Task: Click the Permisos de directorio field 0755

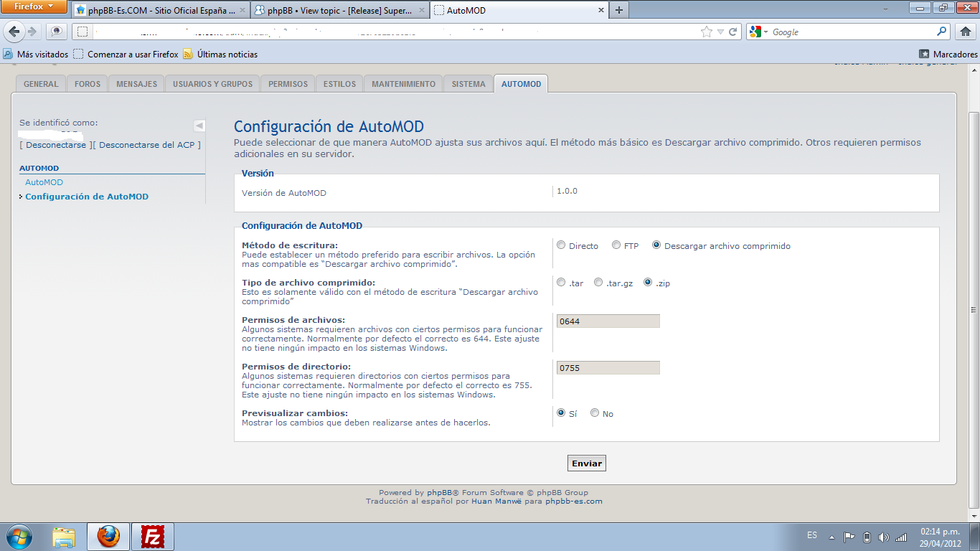Action: pyautogui.click(x=608, y=368)
